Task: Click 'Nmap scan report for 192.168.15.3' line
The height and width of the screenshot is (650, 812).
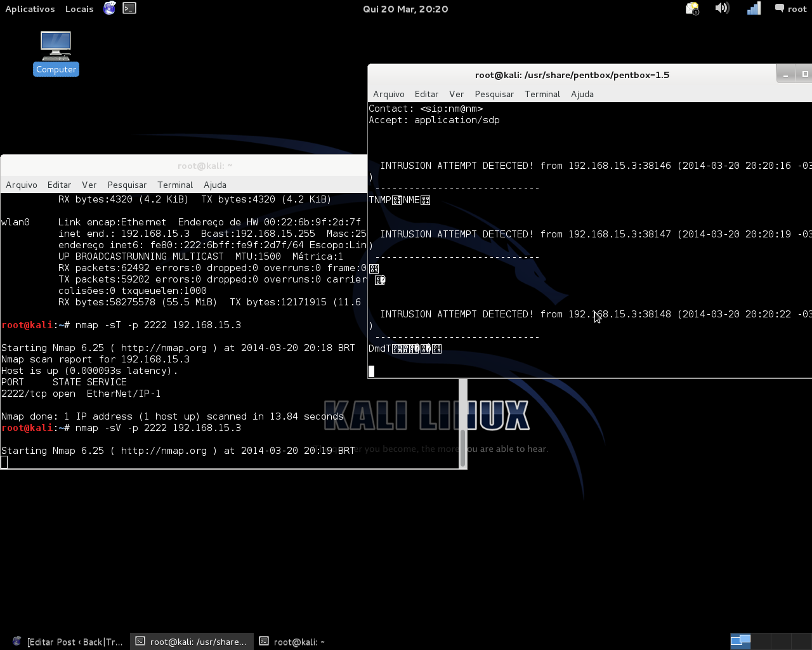Action: point(95,359)
